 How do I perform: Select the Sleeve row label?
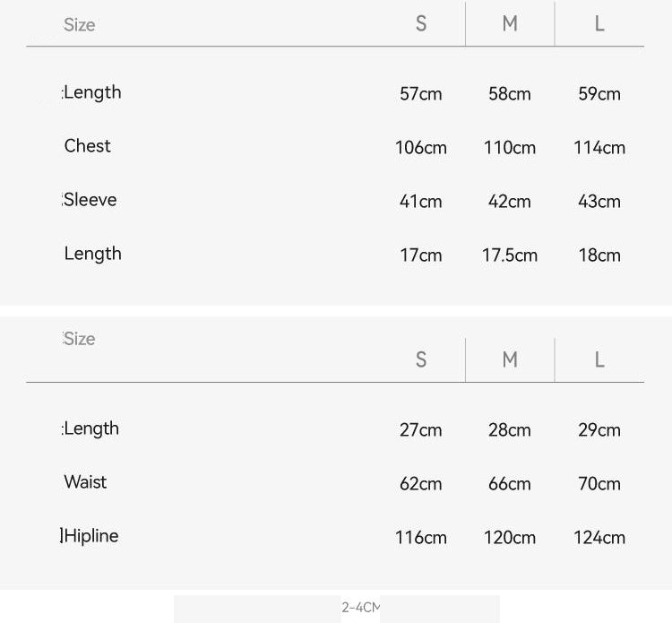coord(90,200)
